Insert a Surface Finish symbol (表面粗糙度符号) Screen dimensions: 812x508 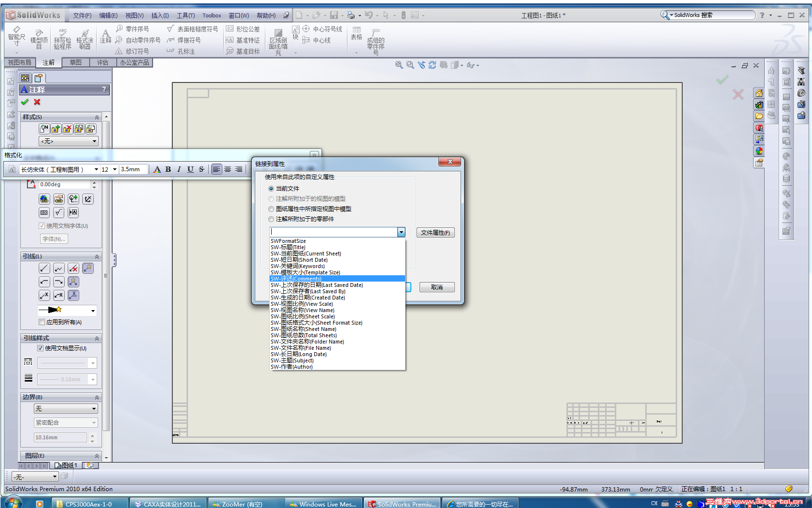pyautogui.click(x=192, y=29)
